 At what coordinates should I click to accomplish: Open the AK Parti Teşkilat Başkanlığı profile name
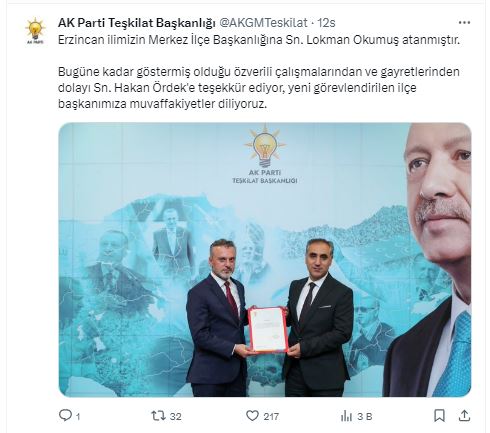pos(137,23)
